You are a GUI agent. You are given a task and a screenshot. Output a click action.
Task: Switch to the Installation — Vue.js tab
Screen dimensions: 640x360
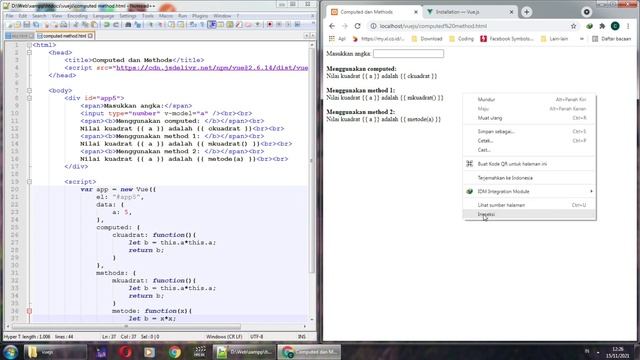pos(469,12)
